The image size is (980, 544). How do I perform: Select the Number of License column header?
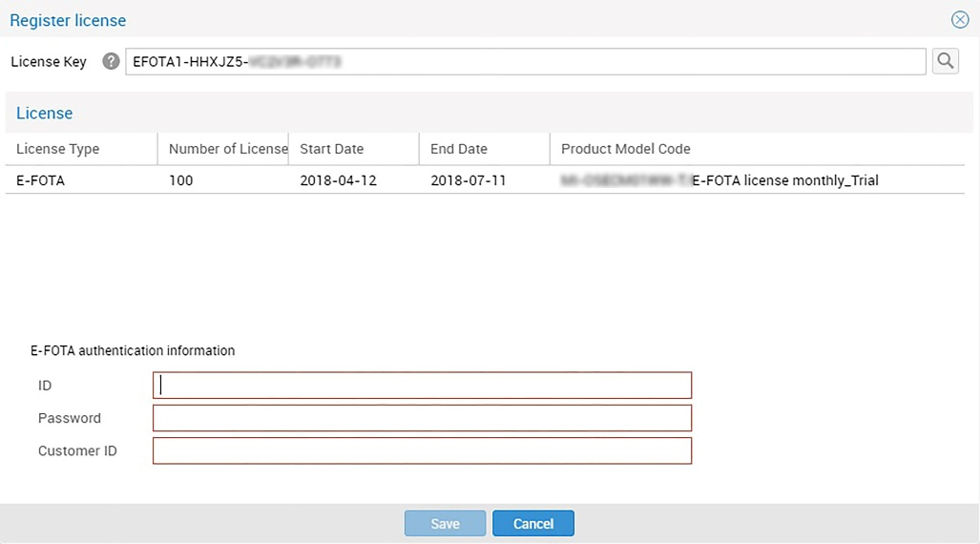223,149
